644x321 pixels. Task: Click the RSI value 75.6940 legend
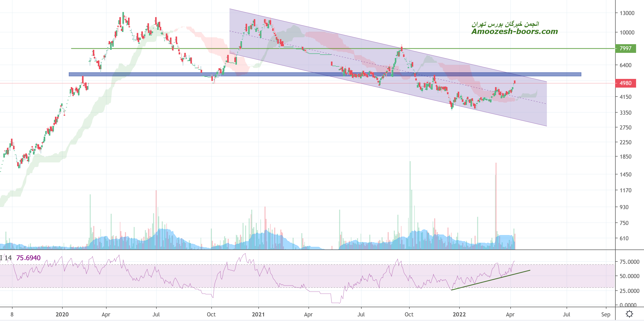[x=28, y=258]
